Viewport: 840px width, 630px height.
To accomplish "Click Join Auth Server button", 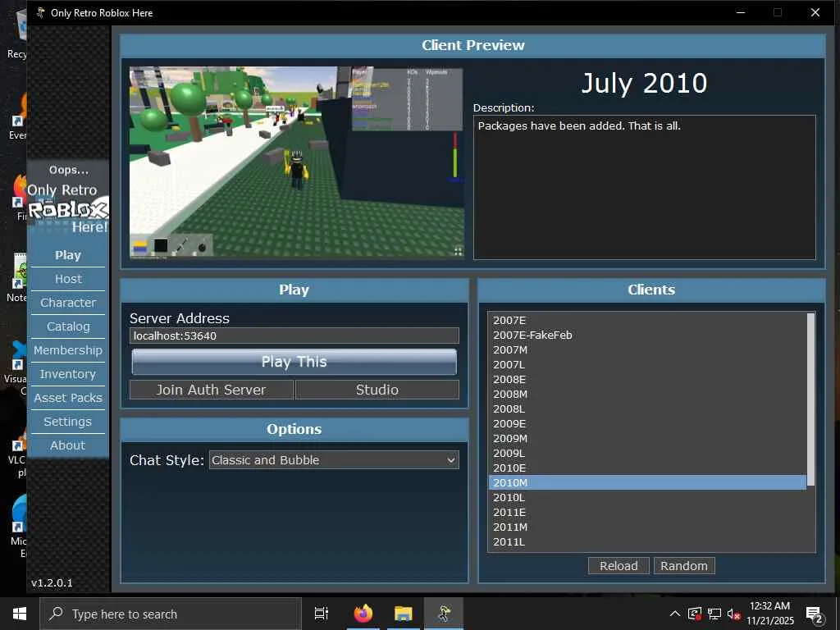I will click(211, 390).
